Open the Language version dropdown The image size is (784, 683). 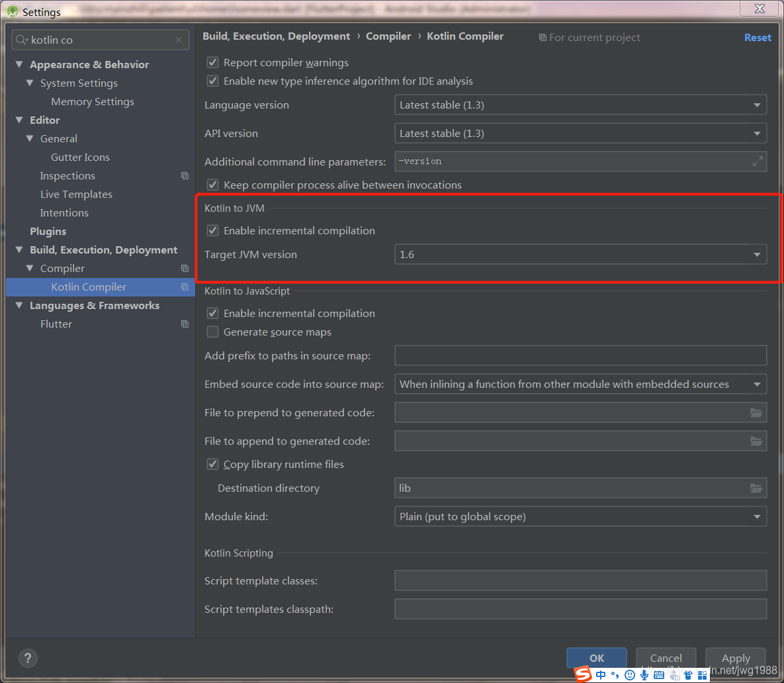[x=580, y=105]
